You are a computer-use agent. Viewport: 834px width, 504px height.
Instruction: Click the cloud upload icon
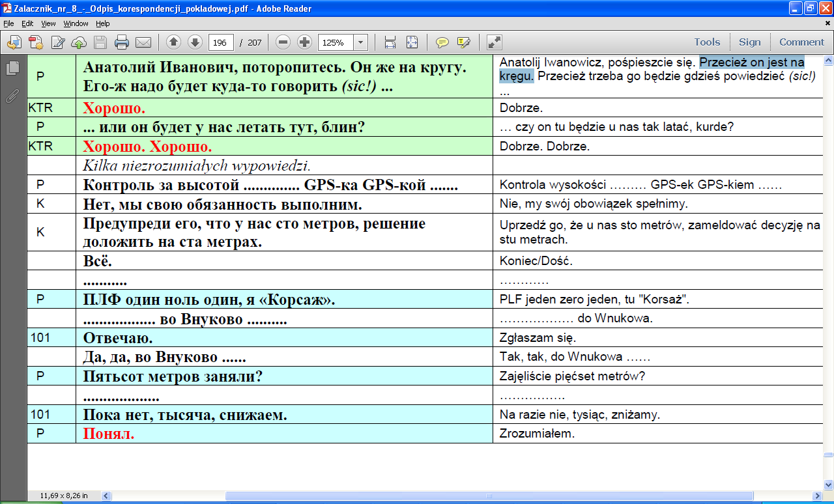pos(79,42)
